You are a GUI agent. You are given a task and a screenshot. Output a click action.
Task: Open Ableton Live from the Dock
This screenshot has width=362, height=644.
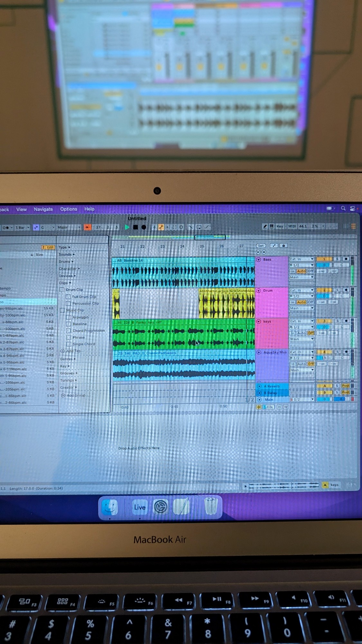(140, 507)
